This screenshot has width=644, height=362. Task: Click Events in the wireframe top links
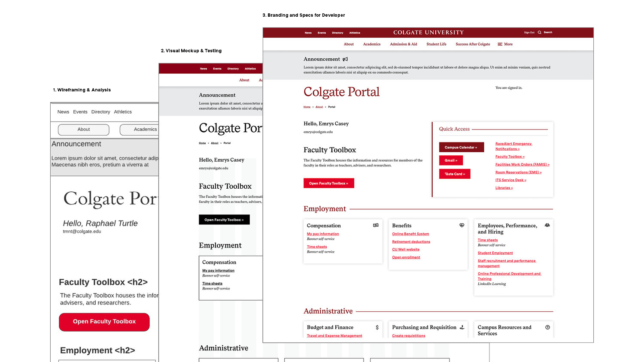80,112
